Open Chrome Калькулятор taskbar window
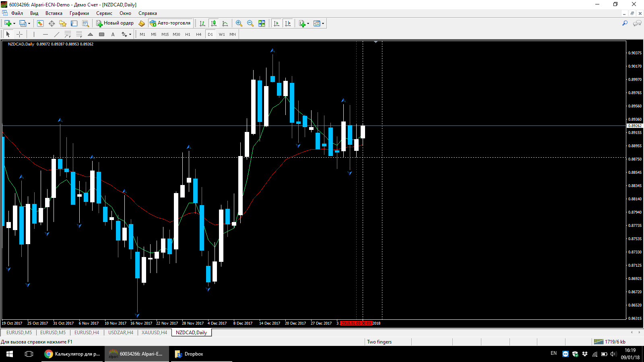 [x=72, y=354]
